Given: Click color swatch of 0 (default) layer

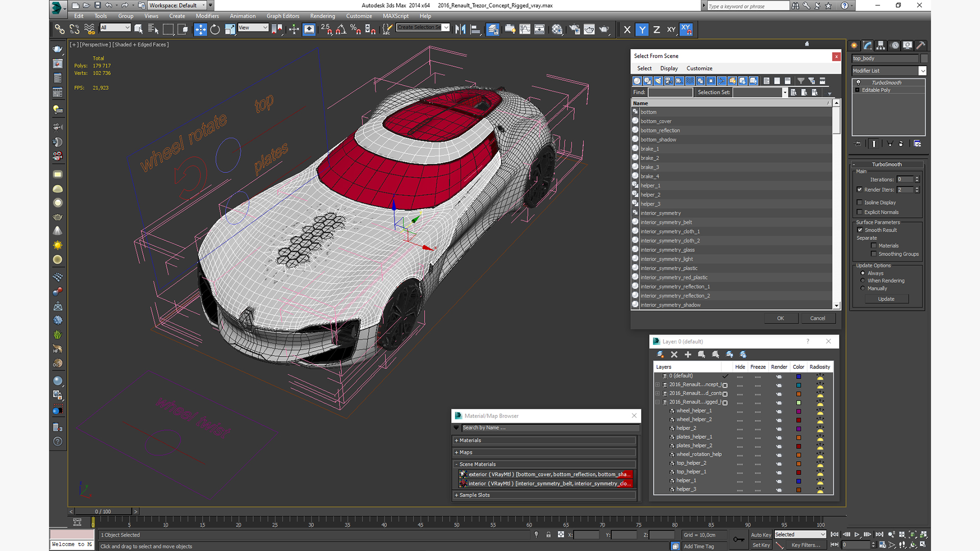Looking at the screenshot, I should point(799,377).
